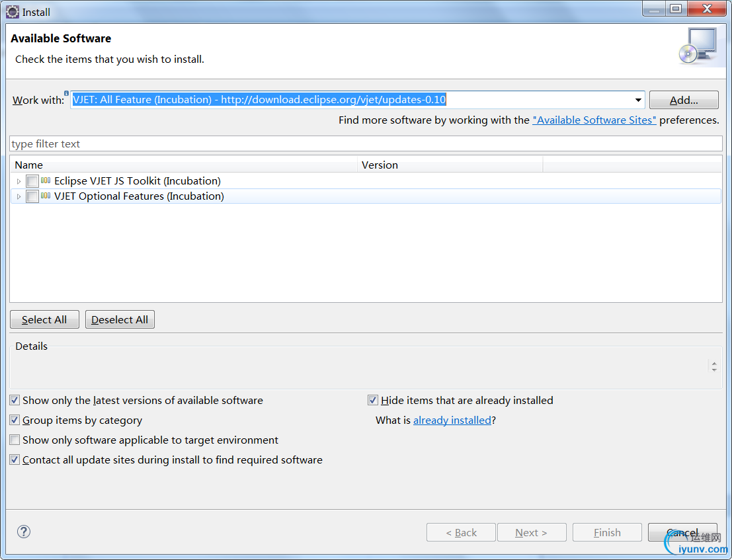Image resolution: width=732 pixels, height=560 pixels.
Task: Expand the Eclipse VJET JS Toolkit tree node
Action: click(x=19, y=181)
